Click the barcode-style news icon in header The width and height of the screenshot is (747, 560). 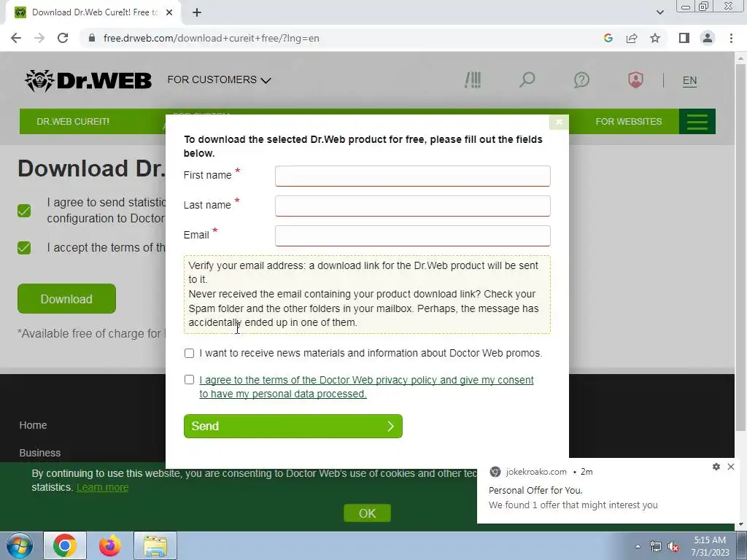coord(473,79)
